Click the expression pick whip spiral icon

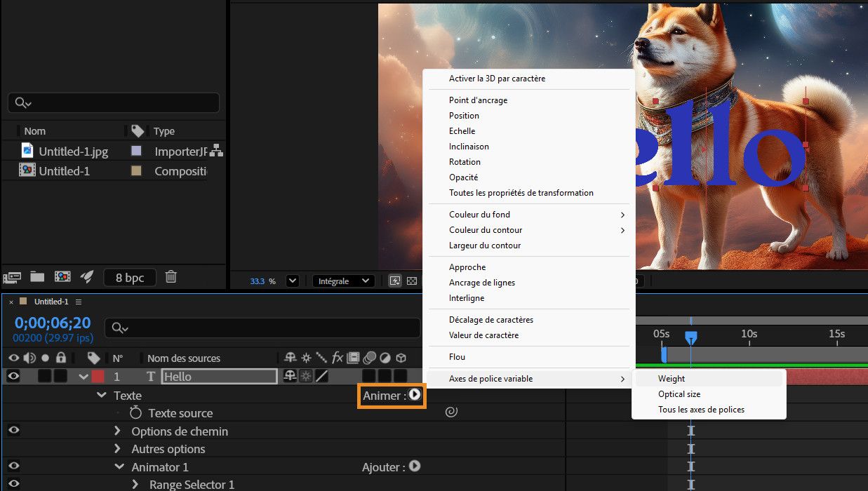(451, 412)
